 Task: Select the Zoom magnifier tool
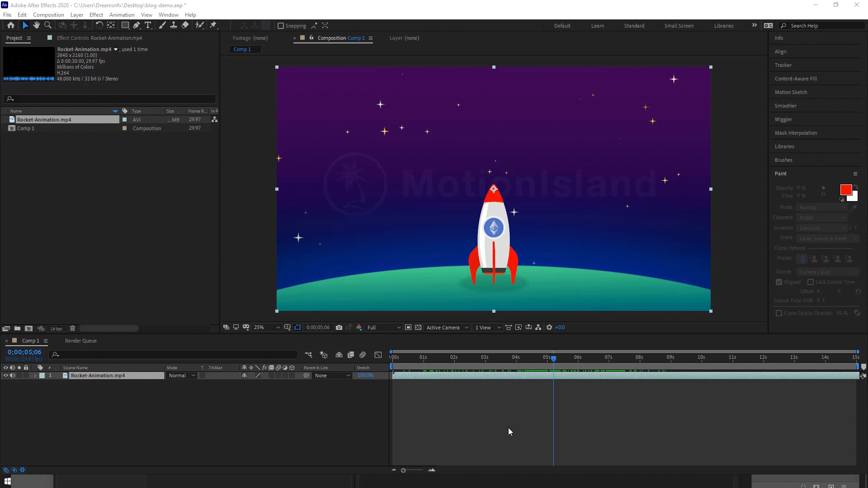click(x=48, y=25)
